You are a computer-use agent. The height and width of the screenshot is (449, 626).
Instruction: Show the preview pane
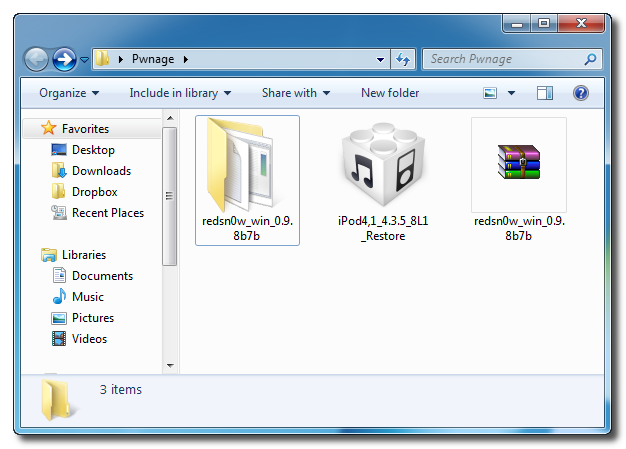(545, 93)
